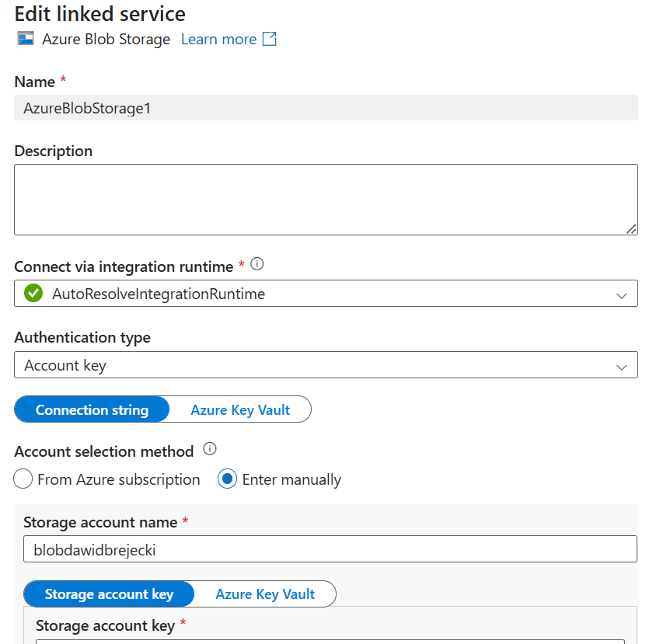Screen dimensions: 670x644
Task: Open the Learn more link
Action: pos(218,39)
